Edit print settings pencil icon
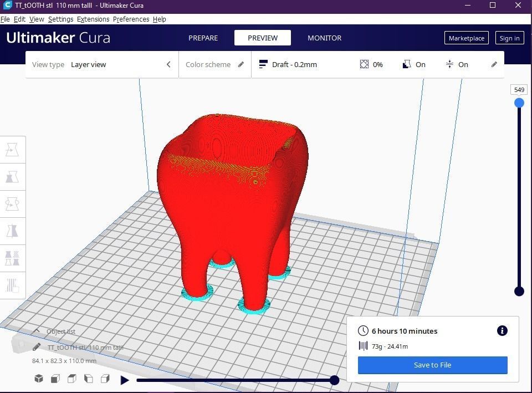Screen dimensions: 532x393 (494, 64)
